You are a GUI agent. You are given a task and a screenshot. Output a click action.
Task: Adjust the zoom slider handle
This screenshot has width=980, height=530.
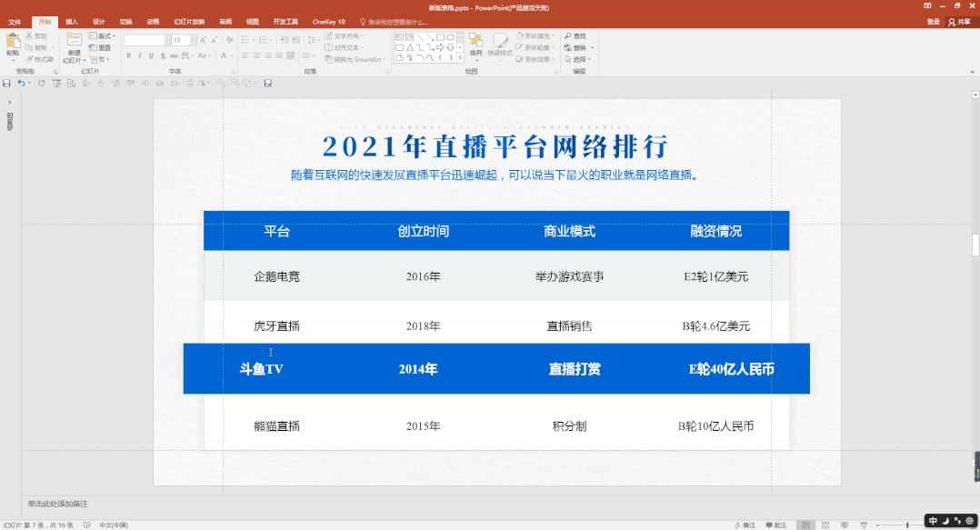point(907,525)
